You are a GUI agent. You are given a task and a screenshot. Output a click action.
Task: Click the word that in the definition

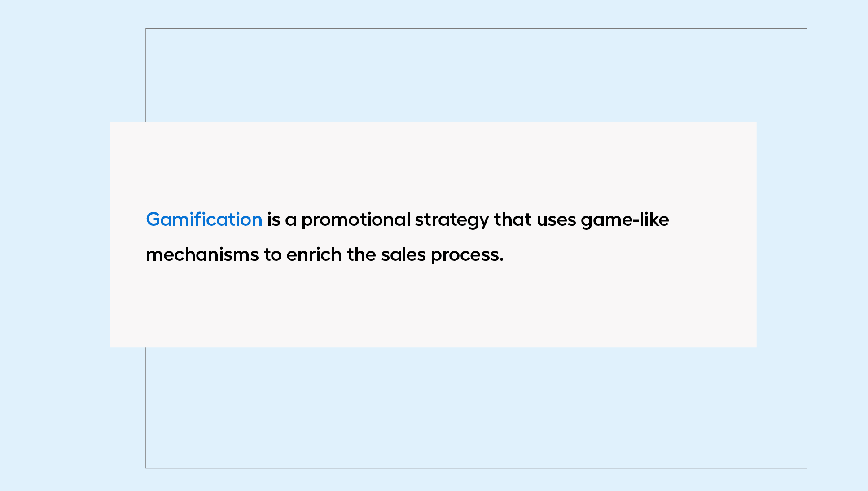(x=513, y=219)
